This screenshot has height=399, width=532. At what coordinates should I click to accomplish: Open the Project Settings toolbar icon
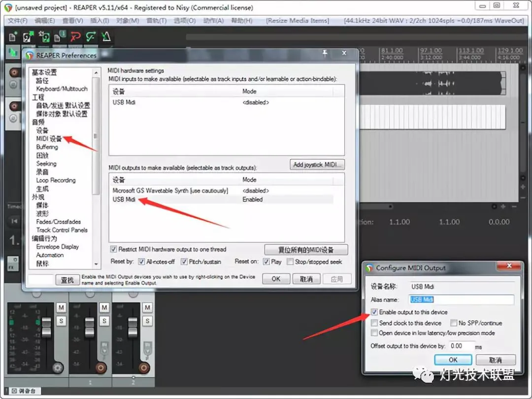click(x=60, y=36)
